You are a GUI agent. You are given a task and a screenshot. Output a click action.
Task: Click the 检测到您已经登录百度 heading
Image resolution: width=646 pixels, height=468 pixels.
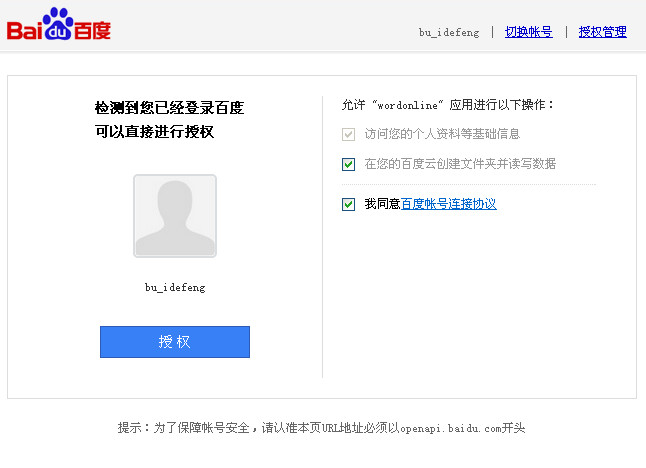pos(169,107)
